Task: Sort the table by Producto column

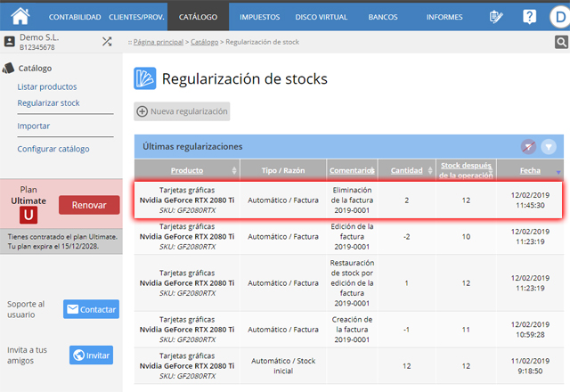Action: click(x=187, y=170)
